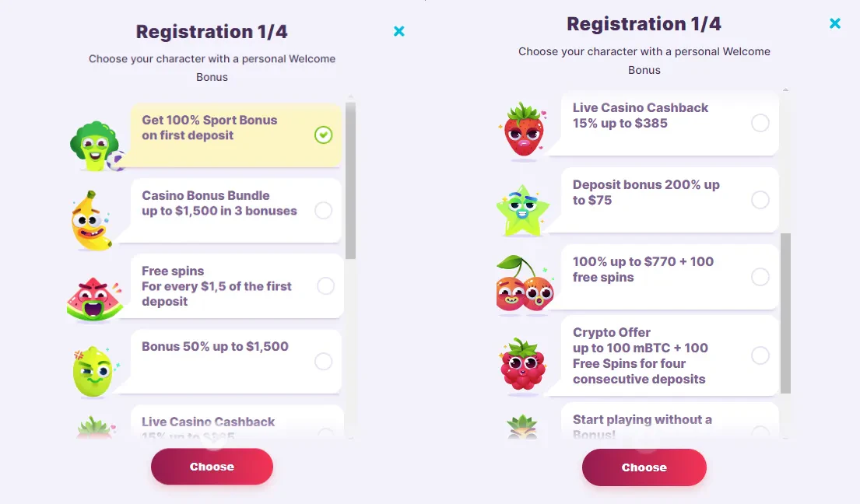The image size is (860, 504).
Task: Click the strawberry character in right panel
Action: tap(524, 131)
